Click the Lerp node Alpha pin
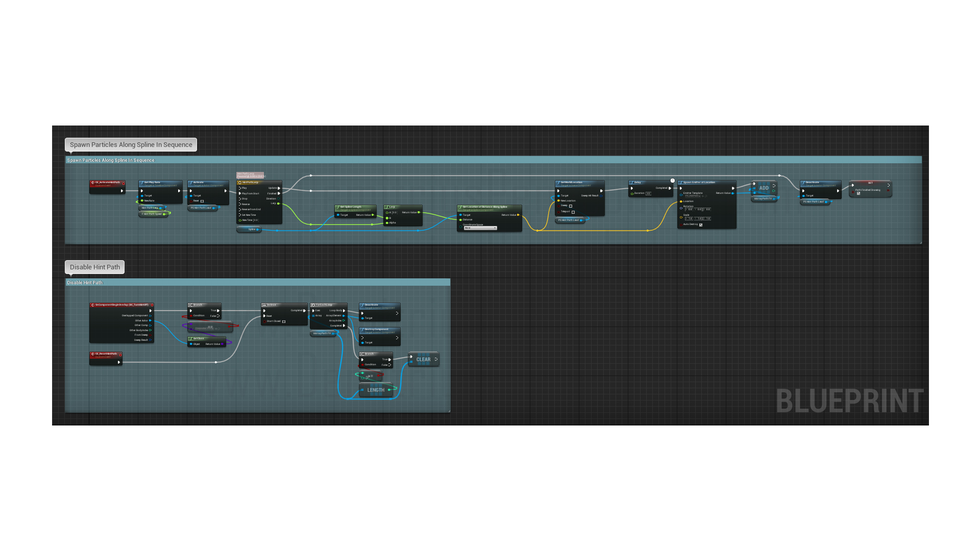Image resolution: width=980 pixels, height=551 pixels. [387, 223]
